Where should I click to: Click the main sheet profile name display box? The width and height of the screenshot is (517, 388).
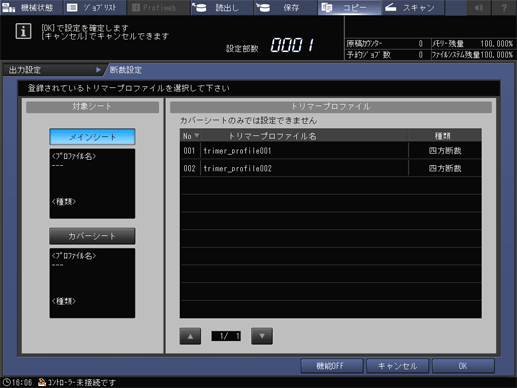point(92,184)
